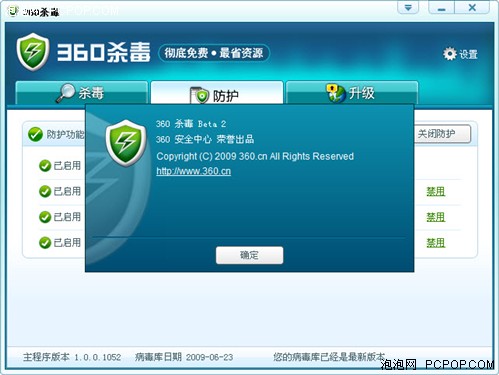Click the 设置 label
This screenshot has width=499, height=375.
[468, 54]
